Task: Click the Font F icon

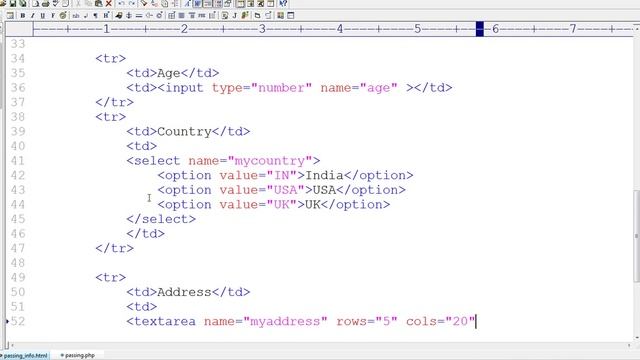Action: 53,16
